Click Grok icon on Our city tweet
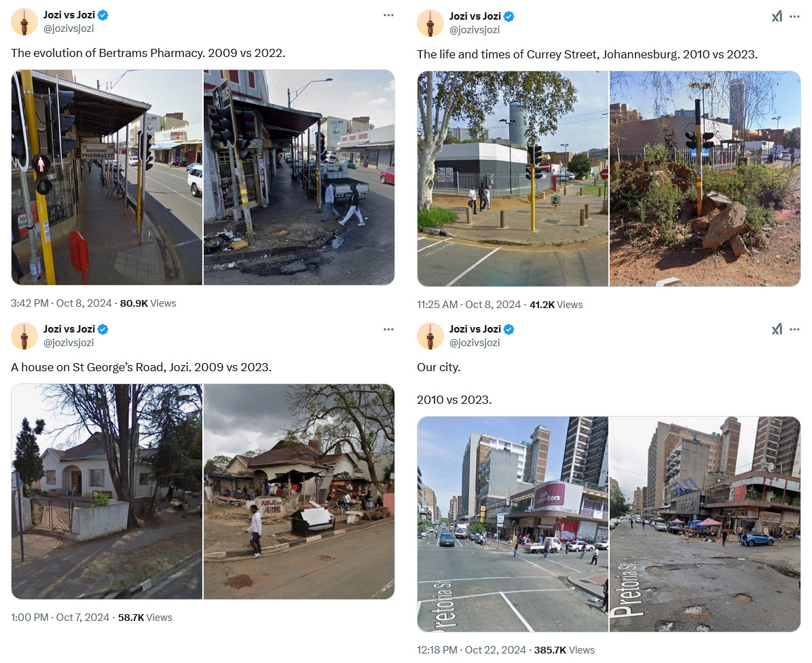 pyautogui.click(x=777, y=329)
